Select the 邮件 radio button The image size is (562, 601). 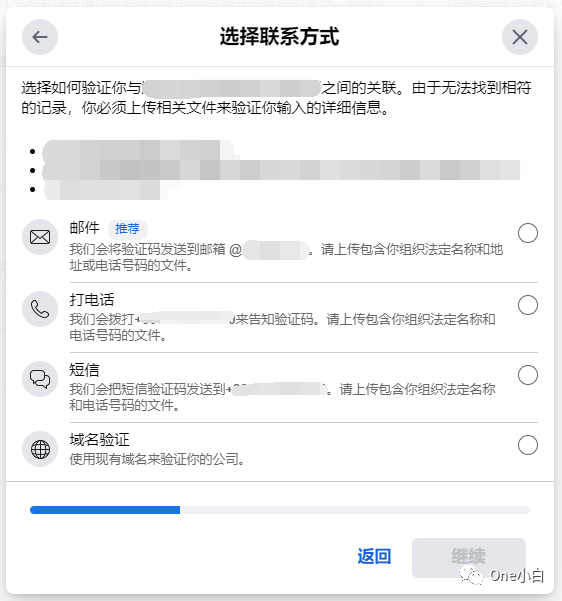click(x=527, y=233)
